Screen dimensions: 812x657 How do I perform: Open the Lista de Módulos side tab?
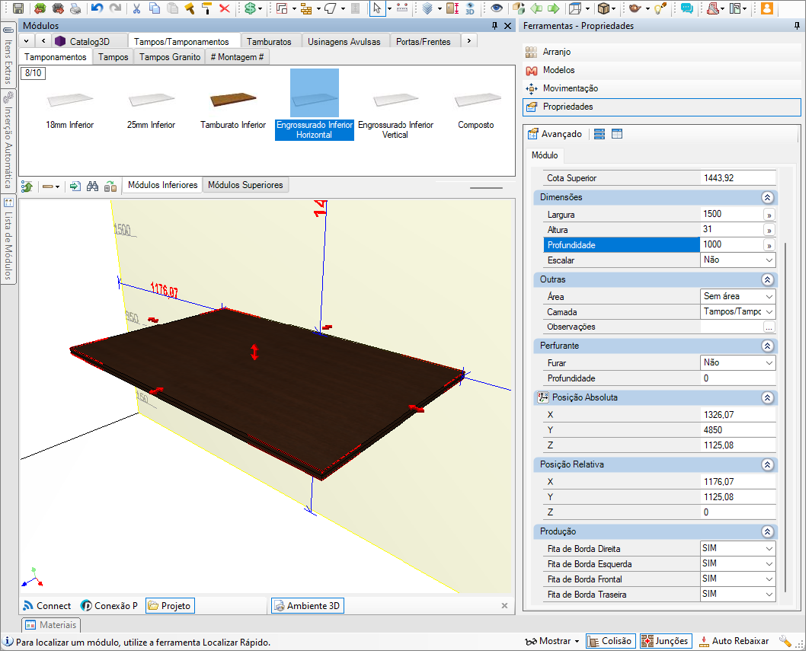8,240
